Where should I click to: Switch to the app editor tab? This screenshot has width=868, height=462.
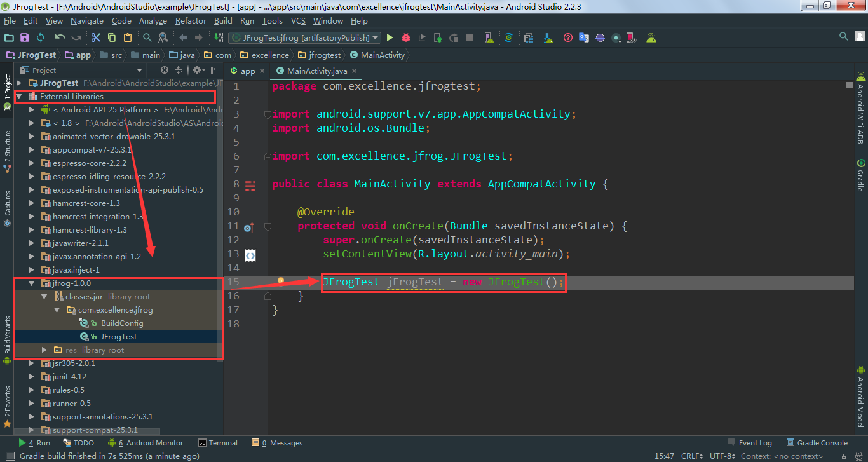[x=247, y=71]
